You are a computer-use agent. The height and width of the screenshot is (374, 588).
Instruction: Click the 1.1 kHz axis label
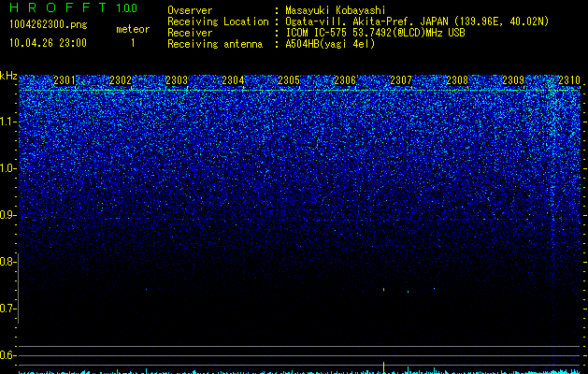(7, 122)
